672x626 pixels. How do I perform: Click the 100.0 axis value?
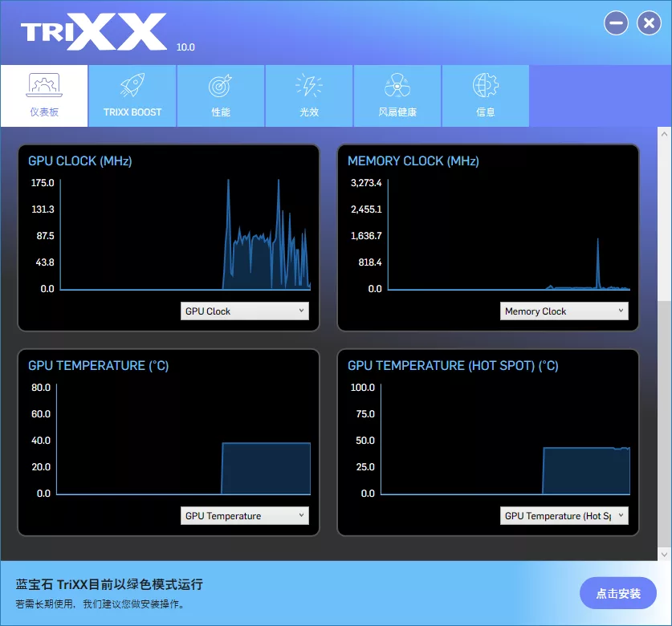(x=363, y=388)
